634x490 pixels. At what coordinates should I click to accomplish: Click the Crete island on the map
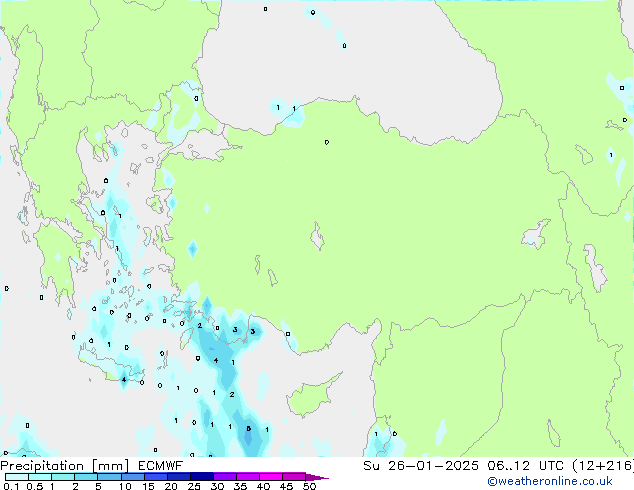[x=111, y=368]
